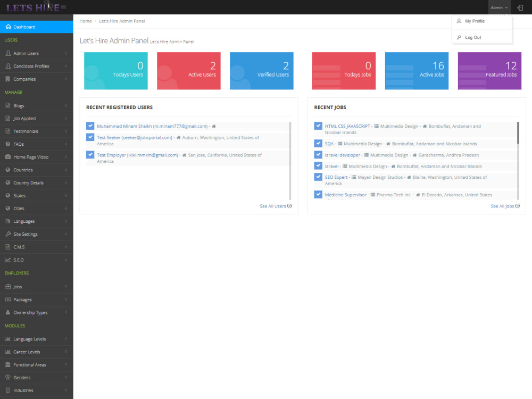This screenshot has height=399, width=532.
Task: Click the Country Details globe icon
Action: [x=8, y=182]
